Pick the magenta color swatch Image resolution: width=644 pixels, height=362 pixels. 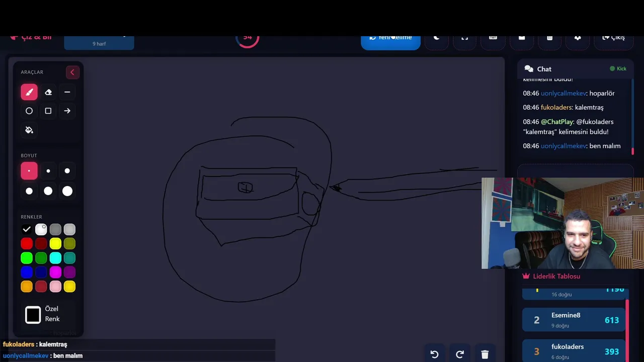click(55, 272)
